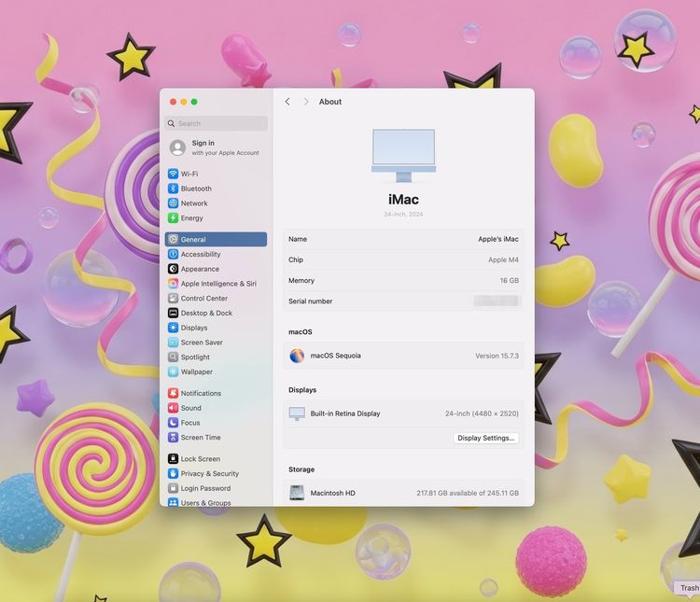Open Users & Groups icon
The height and width of the screenshot is (602, 700).
pyautogui.click(x=174, y=502)
